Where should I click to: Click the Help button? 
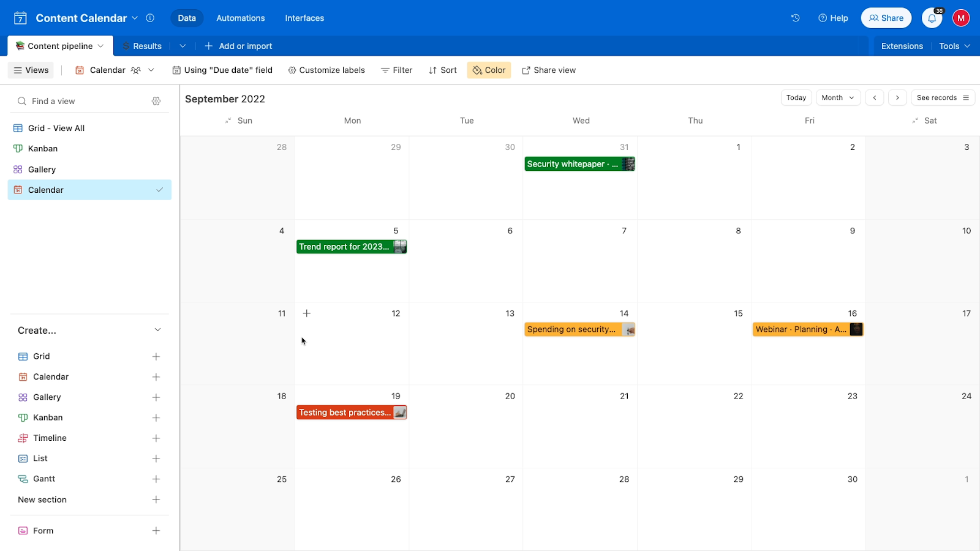tap(833, 18)
